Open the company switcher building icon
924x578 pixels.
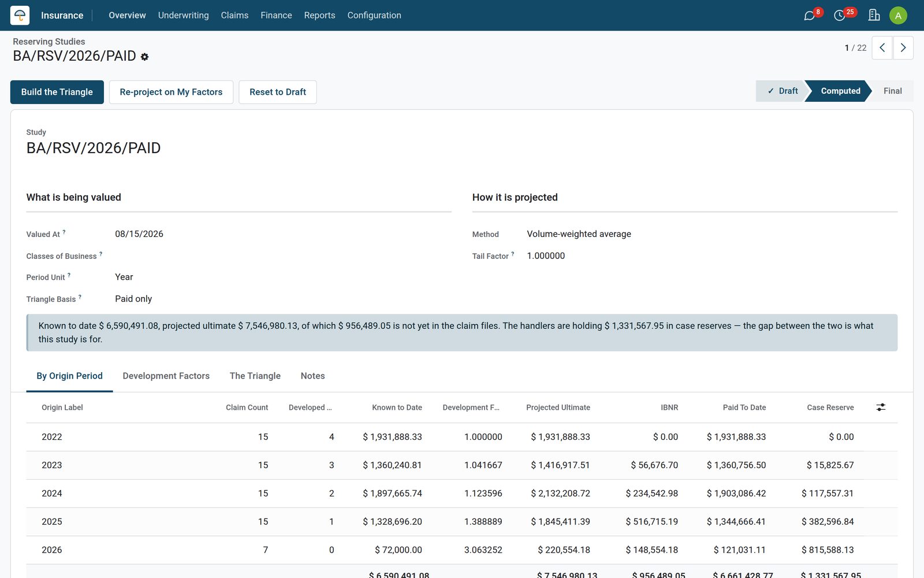[874, 15]
